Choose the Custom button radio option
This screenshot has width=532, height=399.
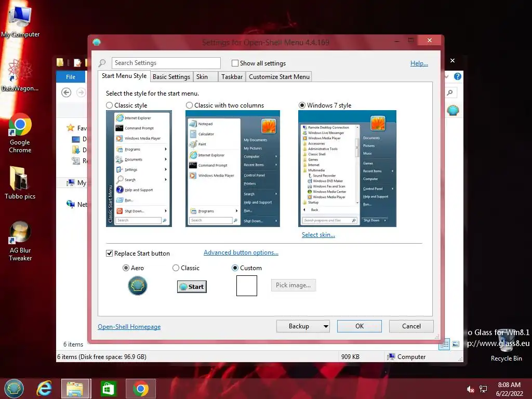pos(235,268)
